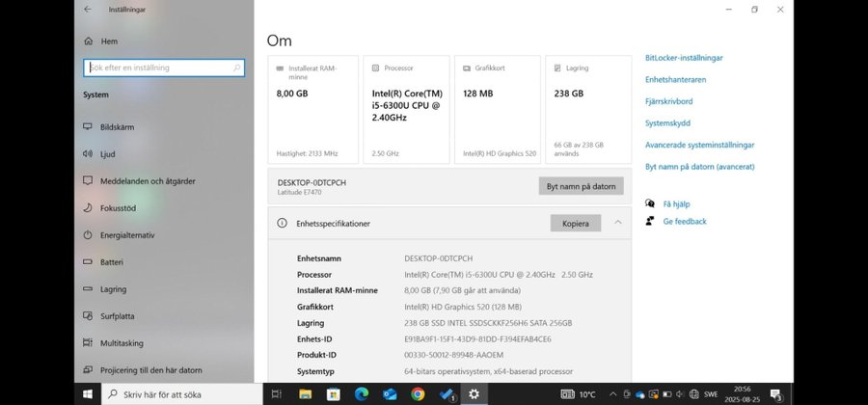
Task: Open Task View on the taskbar
Action: pyautogui.click(x=276, y=394)
